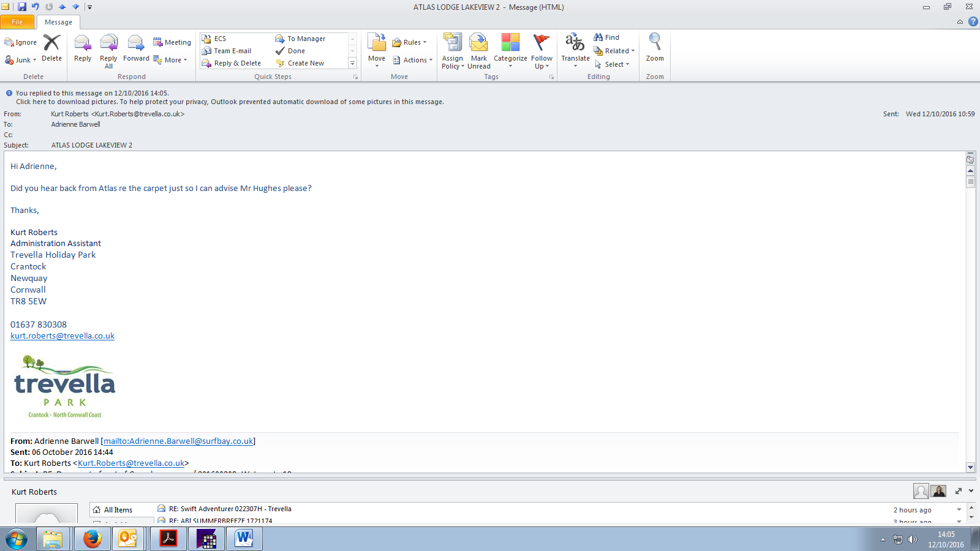Open the Follow Up flag menu
This screenshot has height=551, width=980.
[x=541, y=51]
